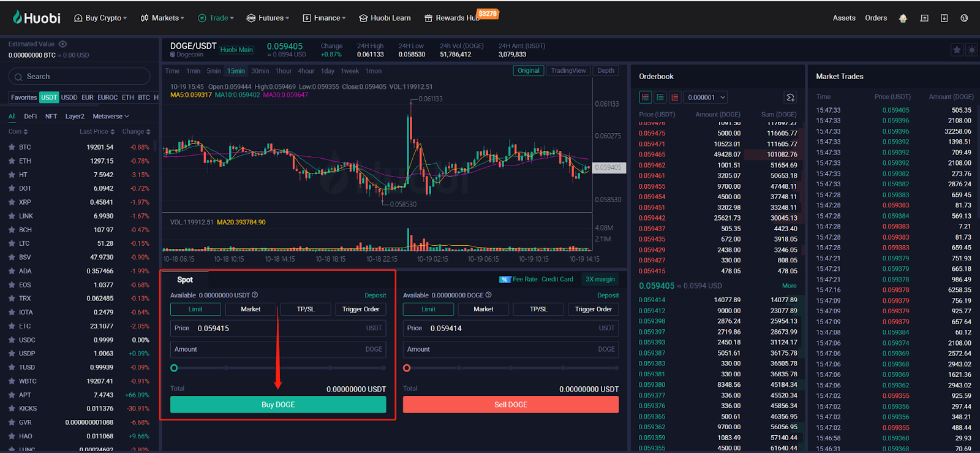The height and width of the screenshot is (453, 980).
Task: Toggle the favorite star for TRX
Action: (12, 299)
